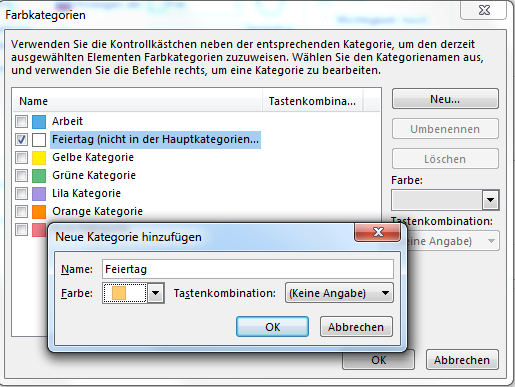This screenshot has width=515, height=387.
Task: Select the Orange Kategorie row
Action: click(197, 211)
